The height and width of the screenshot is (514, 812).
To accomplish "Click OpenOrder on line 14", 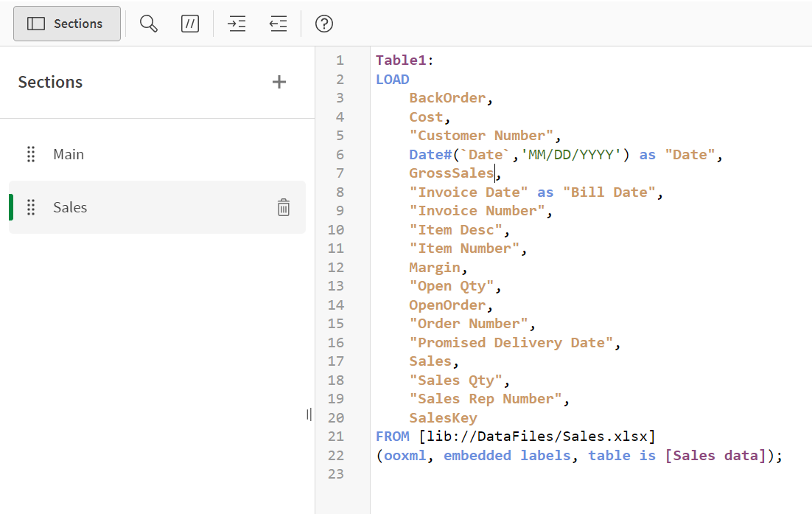I will [x=447, y=305].
